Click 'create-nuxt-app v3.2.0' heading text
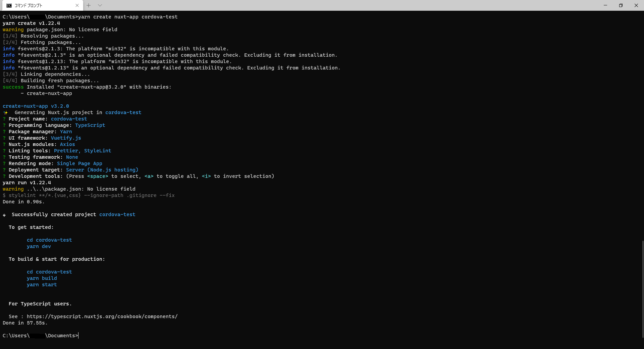644x349 pixels. click(x=36, y=106)
